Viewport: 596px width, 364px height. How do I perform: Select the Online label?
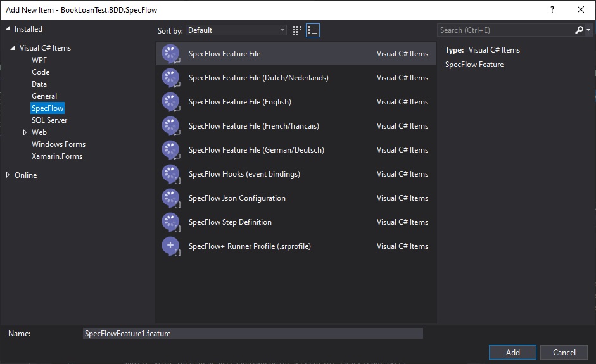(26, 175)
